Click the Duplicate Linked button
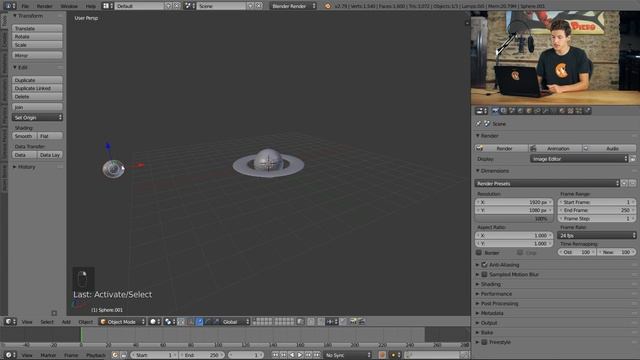640x360 pixels. pyautogui.click(x=37, y=88)
